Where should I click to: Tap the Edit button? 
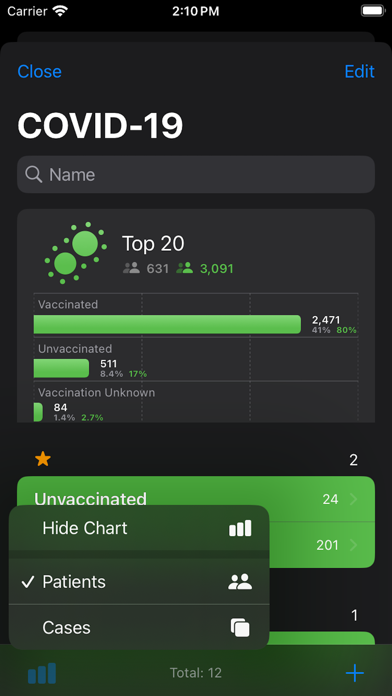pos(360,71)
